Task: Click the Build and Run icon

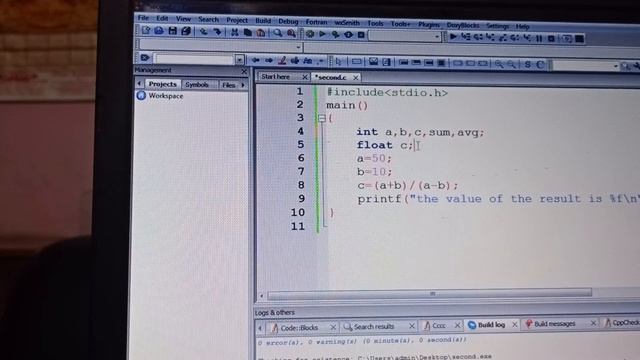Action: click(336, 34)
